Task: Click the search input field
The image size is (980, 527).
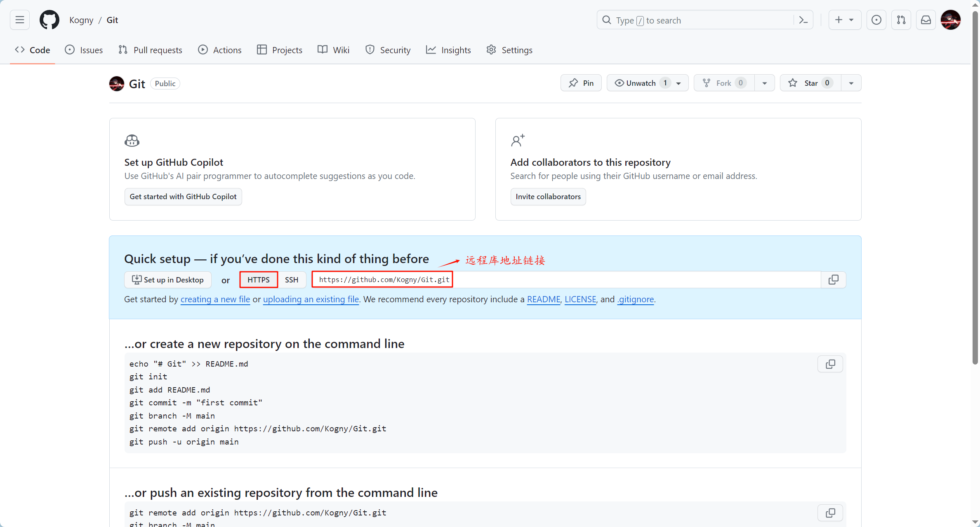Action: [697, 20]
